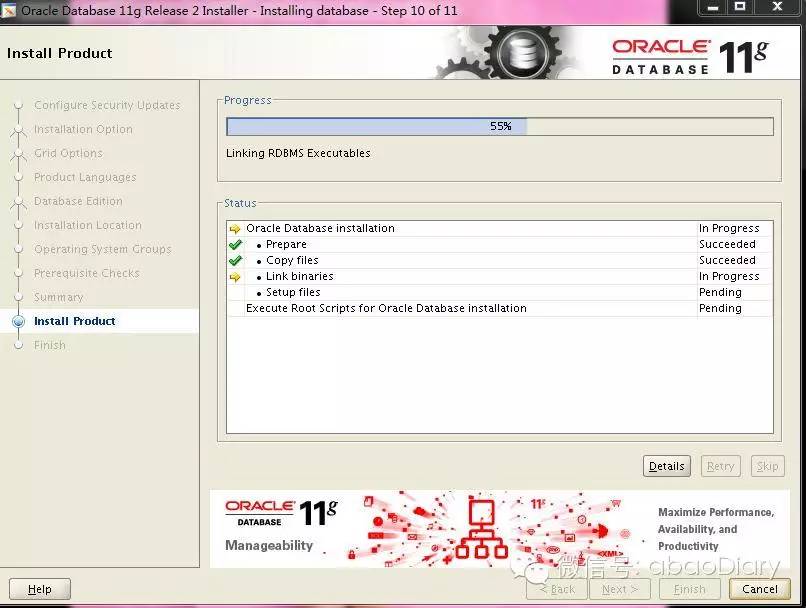Minimize the installer window

tap(713, 8)
